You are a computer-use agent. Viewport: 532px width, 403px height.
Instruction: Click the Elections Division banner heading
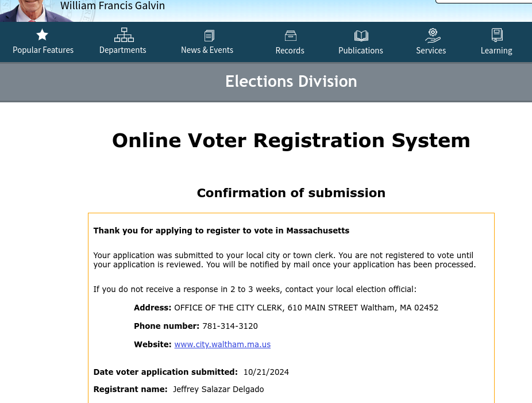(x=291, y=82)
